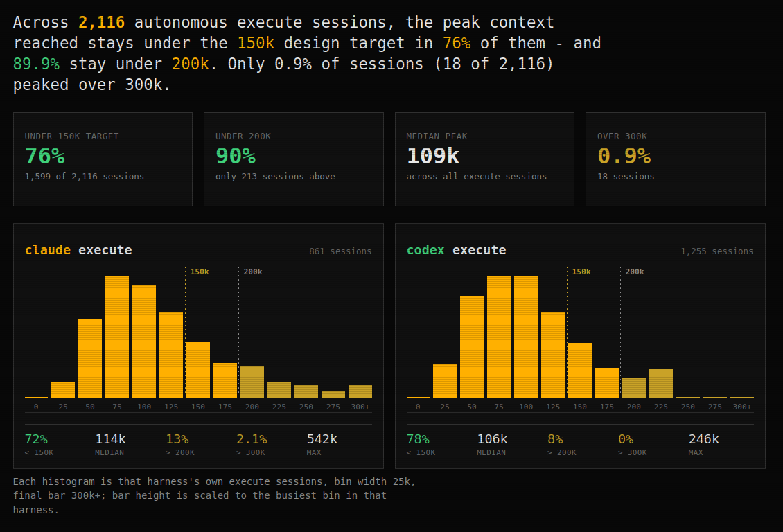Click the codex histogram bar at 50
783x532 pixels.
click(x=471, y=347)
